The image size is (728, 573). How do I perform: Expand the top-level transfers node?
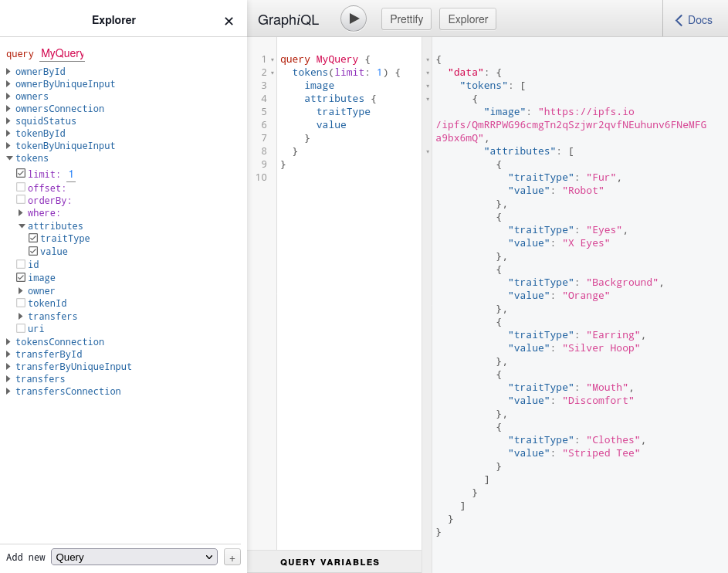(8, 379)
